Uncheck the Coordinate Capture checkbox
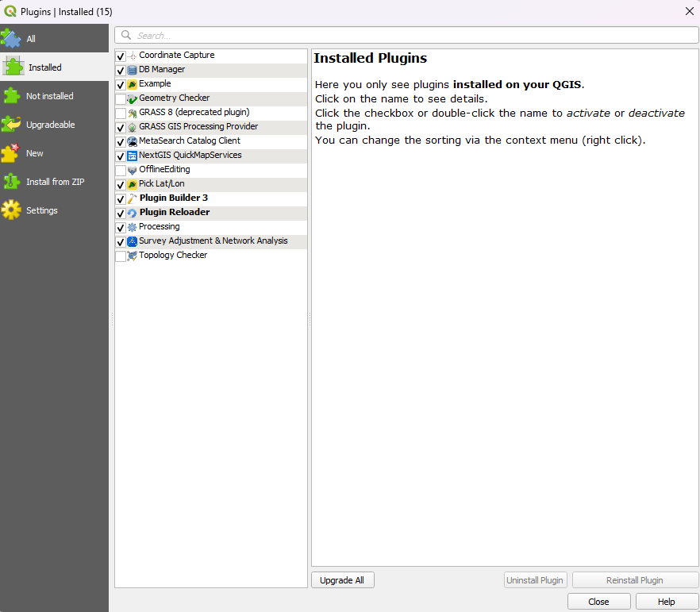The image size is (700, 612). (121, 56)
